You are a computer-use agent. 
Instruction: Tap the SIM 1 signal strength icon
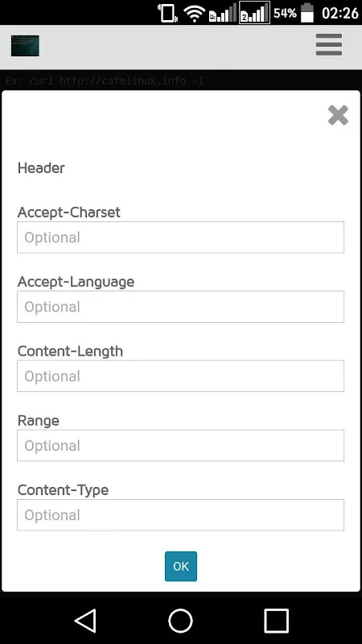223,13
